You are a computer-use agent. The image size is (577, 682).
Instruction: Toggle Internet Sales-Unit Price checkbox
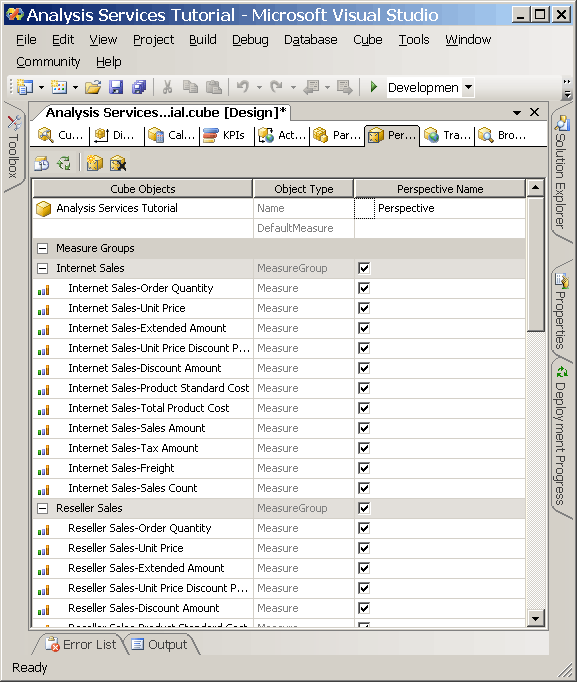tap(364, 308)
